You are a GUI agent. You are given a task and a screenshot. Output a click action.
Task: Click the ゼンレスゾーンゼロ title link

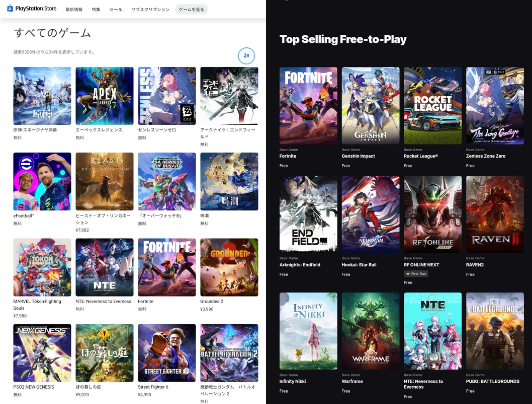[x=157, y=130]
